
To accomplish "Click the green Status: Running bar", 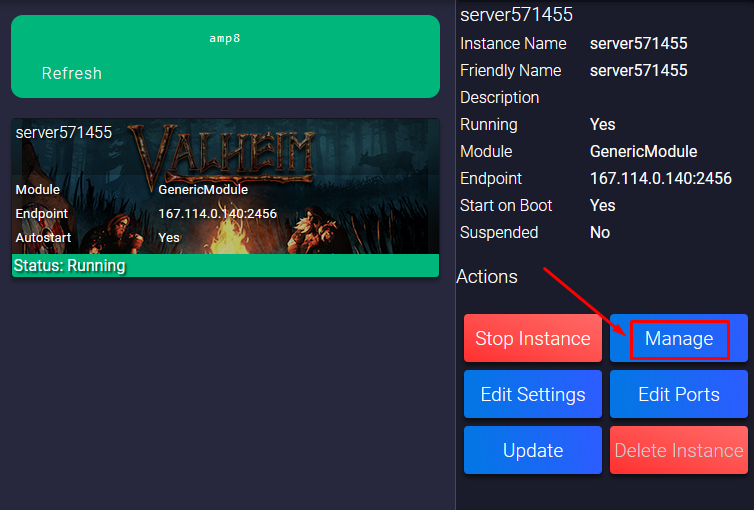I will click(225, 266).
